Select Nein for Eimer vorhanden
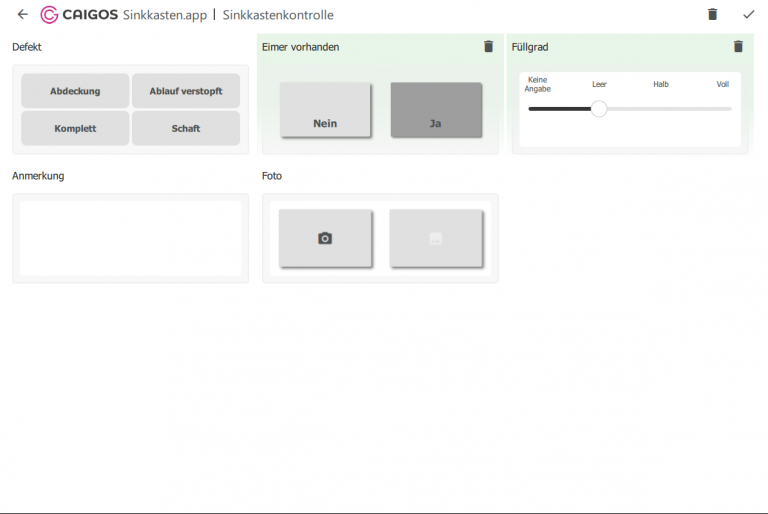Viewport: 768px width, 514px height. tap(325, 110)
